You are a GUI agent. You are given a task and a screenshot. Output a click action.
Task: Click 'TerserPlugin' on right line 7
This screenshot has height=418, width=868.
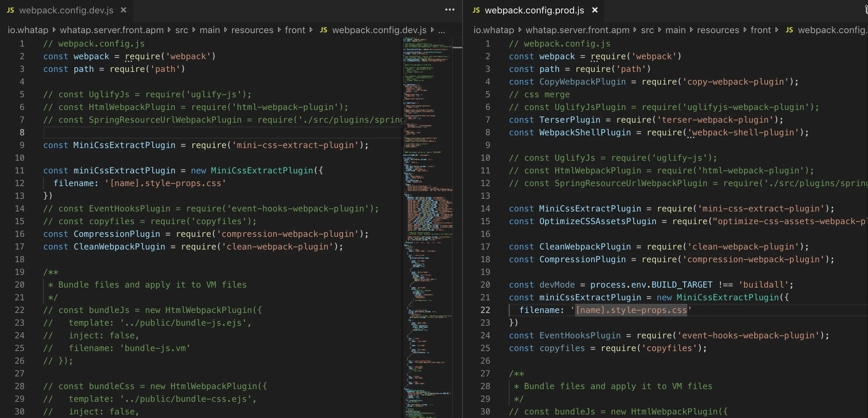570,119
